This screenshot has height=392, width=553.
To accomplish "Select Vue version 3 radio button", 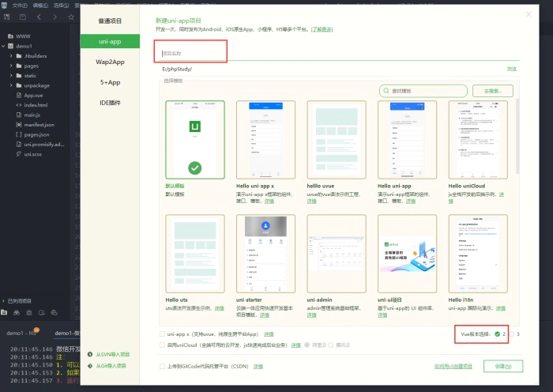I will (x=512, y=334).
